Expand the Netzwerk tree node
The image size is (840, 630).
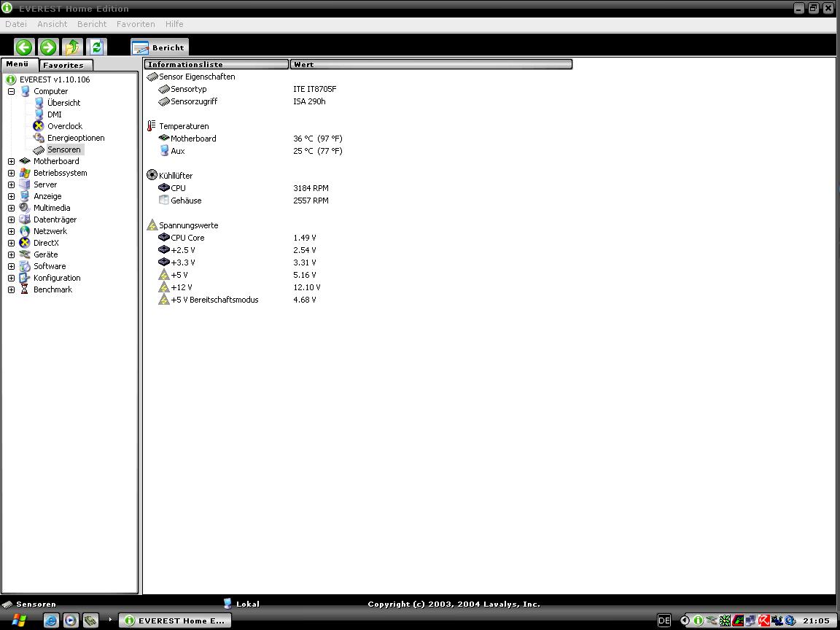click(11, 231)
